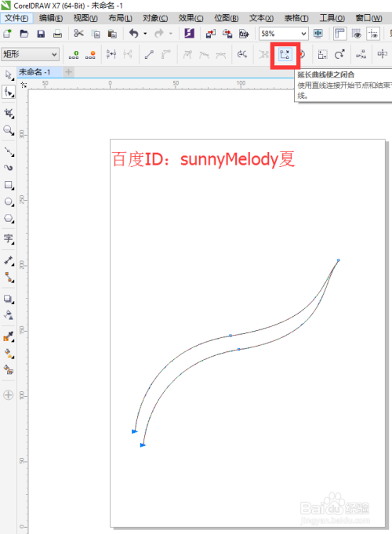
Task: Select the Pick tool in toolbox
Action: tap(9, 75)
